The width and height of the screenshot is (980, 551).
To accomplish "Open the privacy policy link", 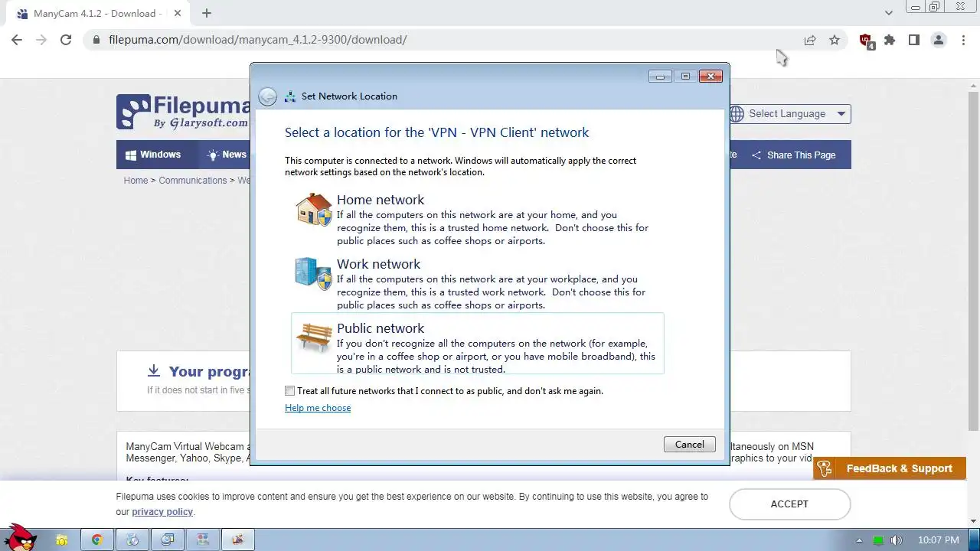I will (x=162, y=512).
